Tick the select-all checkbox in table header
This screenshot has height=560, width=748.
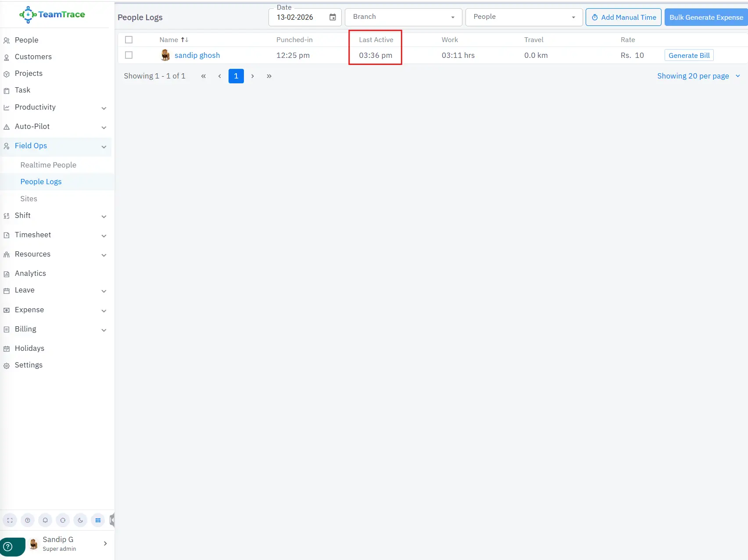tap(129, 40)
